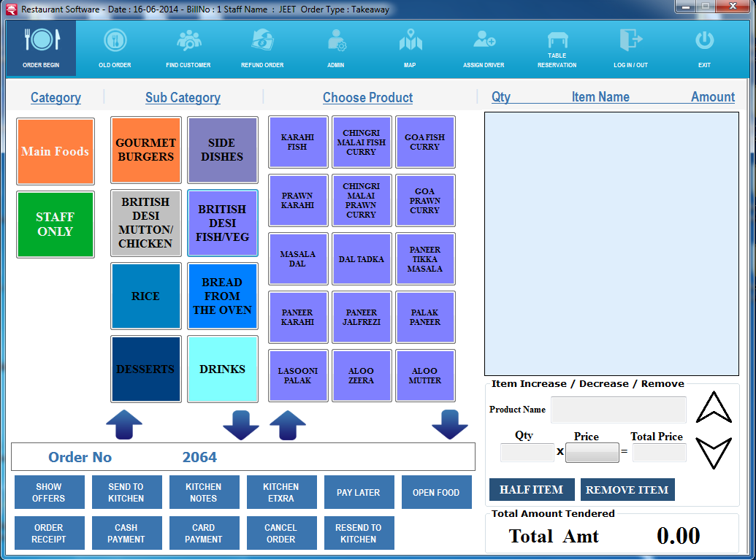The height and width of the screenshot is (560, 756).
Task: Increase item quantity with the up arrow outline
Action: pos(713,407)
